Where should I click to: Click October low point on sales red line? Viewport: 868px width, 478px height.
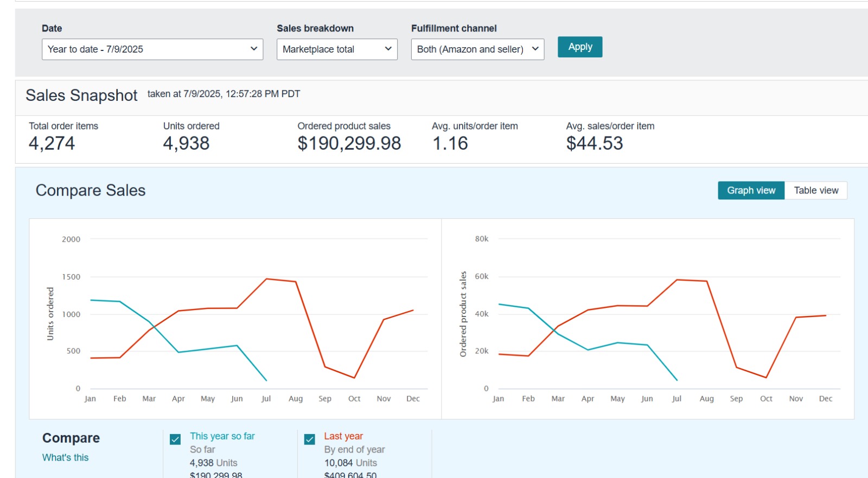click(766, 378)
